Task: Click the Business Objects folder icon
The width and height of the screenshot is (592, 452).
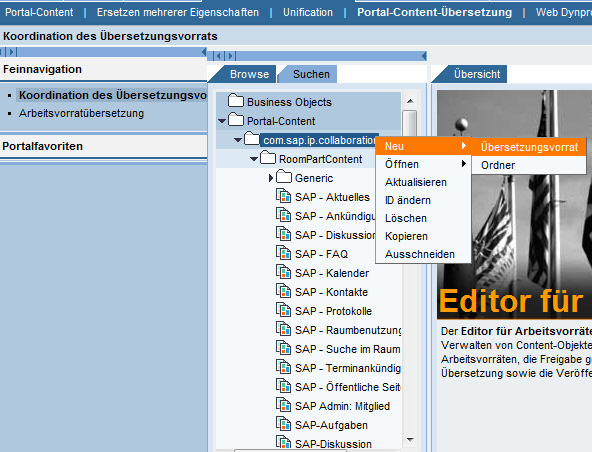Action: [x=236, y=101]
